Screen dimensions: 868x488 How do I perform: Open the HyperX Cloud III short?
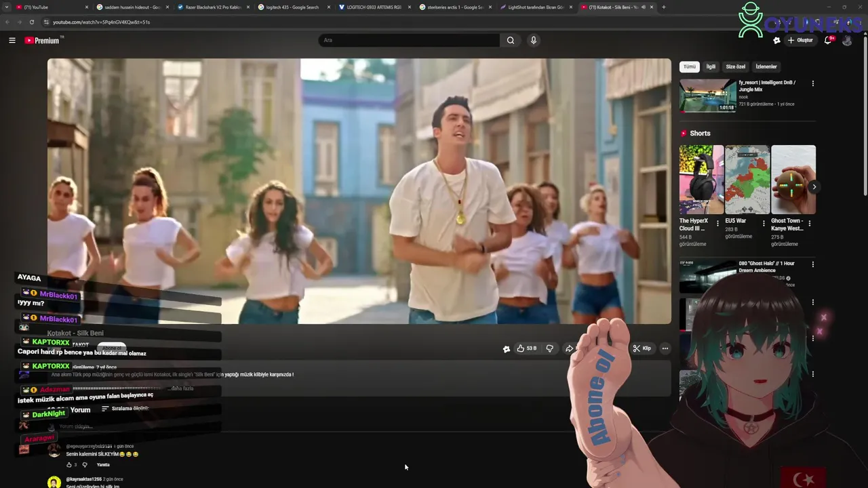tap(701, 180)
